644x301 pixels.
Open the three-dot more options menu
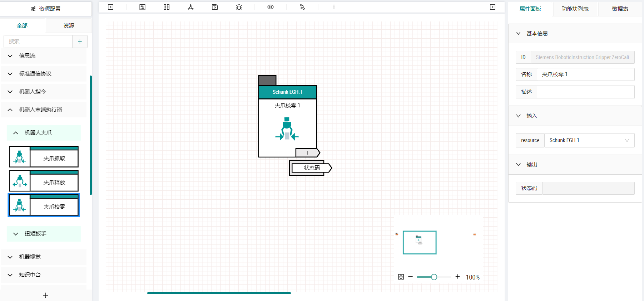pyautogui.click(x=334, y=7)
